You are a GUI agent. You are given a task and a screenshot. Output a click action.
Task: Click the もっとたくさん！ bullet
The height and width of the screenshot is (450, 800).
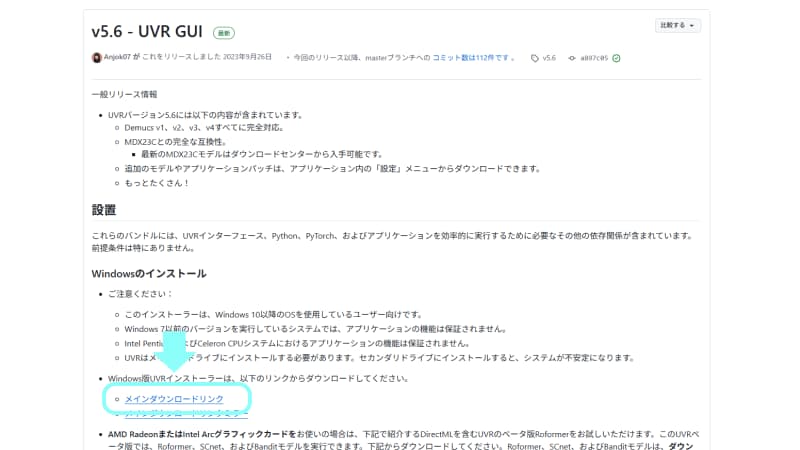click(x=157, y=183)
